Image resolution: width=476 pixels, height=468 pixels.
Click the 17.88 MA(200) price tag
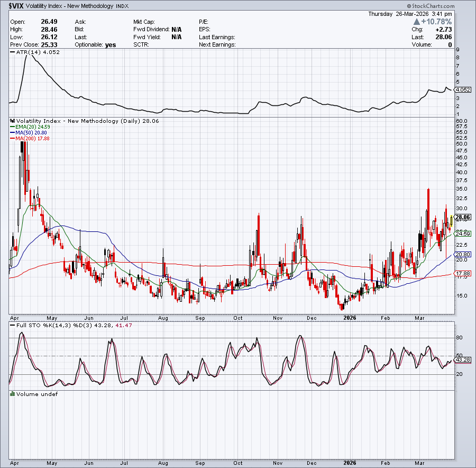tap(463, 274)
